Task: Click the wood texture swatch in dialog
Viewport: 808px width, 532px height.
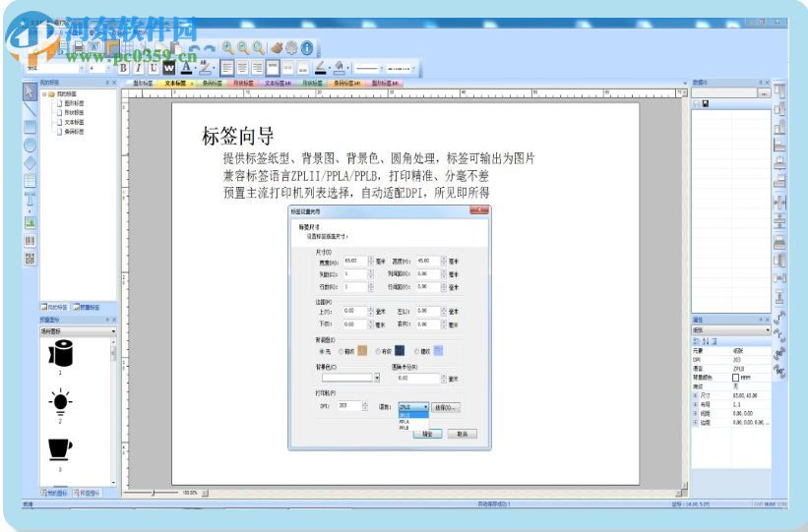Action: coord(362,351)
